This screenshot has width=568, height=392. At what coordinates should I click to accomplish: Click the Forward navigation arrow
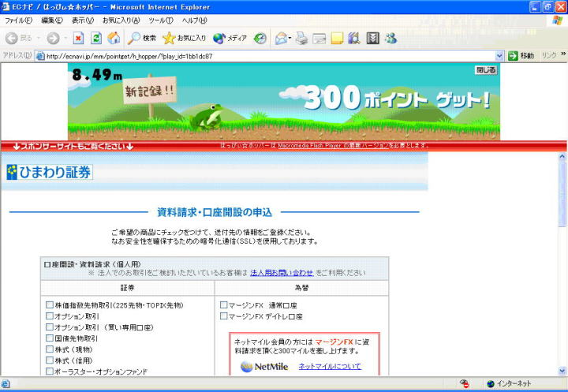(54, 38)
